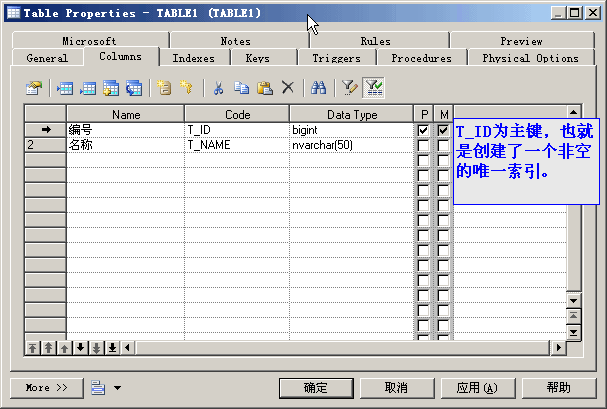
Task: Click the Code column header
Action: tap(237, 115)
